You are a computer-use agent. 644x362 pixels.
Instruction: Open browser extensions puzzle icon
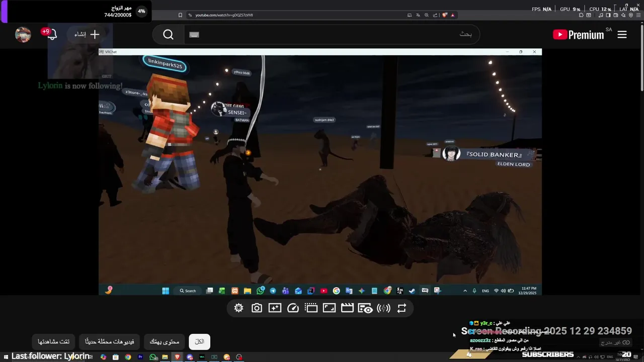581,15
